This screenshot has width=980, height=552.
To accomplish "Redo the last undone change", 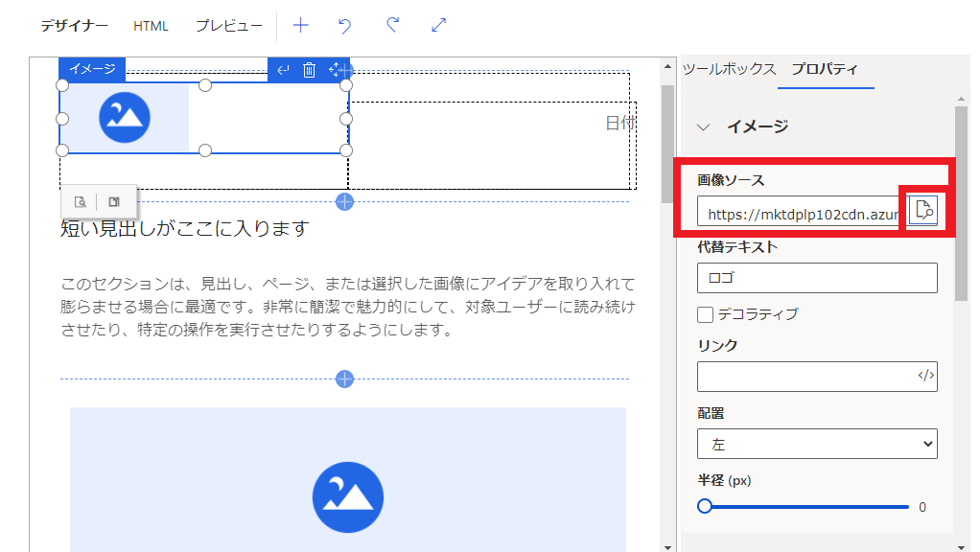I will [x=391, y=26].
